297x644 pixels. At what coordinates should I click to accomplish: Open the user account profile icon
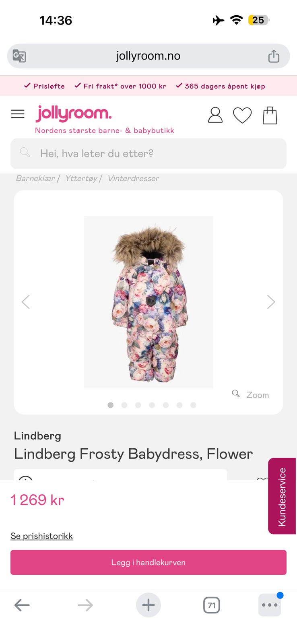(x=215, y=115)
